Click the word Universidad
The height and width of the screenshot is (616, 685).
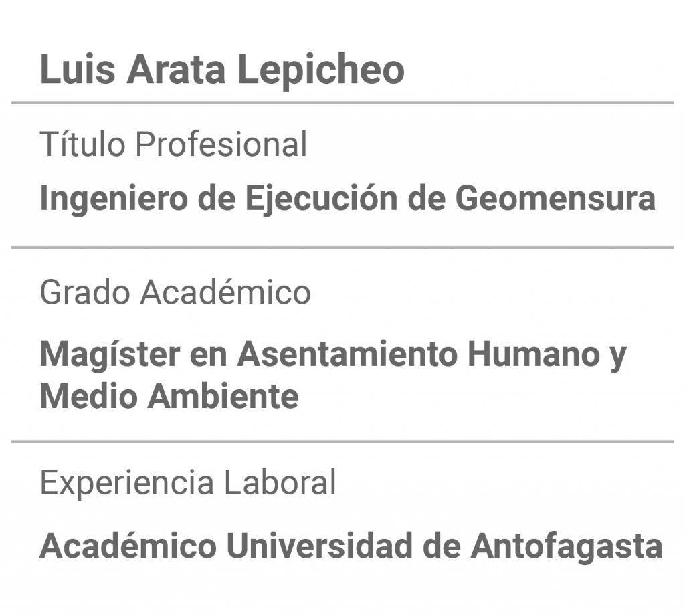click(320, 546)
